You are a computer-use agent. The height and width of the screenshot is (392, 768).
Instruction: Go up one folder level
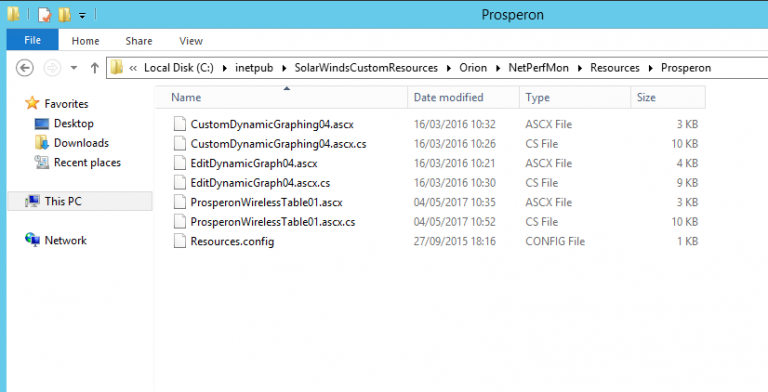(x=95, y=68)
